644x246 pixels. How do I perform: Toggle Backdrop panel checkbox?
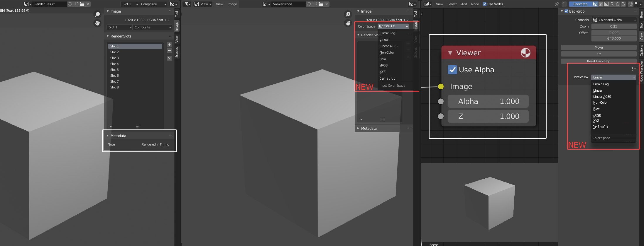(566, 11)
